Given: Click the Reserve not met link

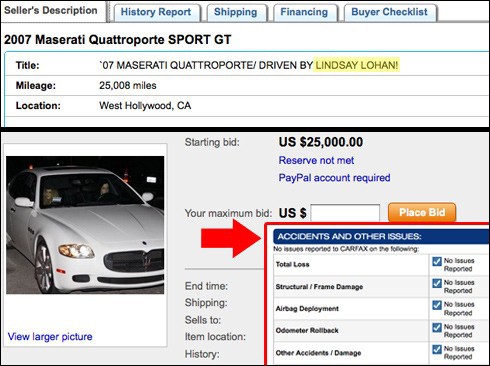Looking at the screenshot, I should click(x=316, y=160).
